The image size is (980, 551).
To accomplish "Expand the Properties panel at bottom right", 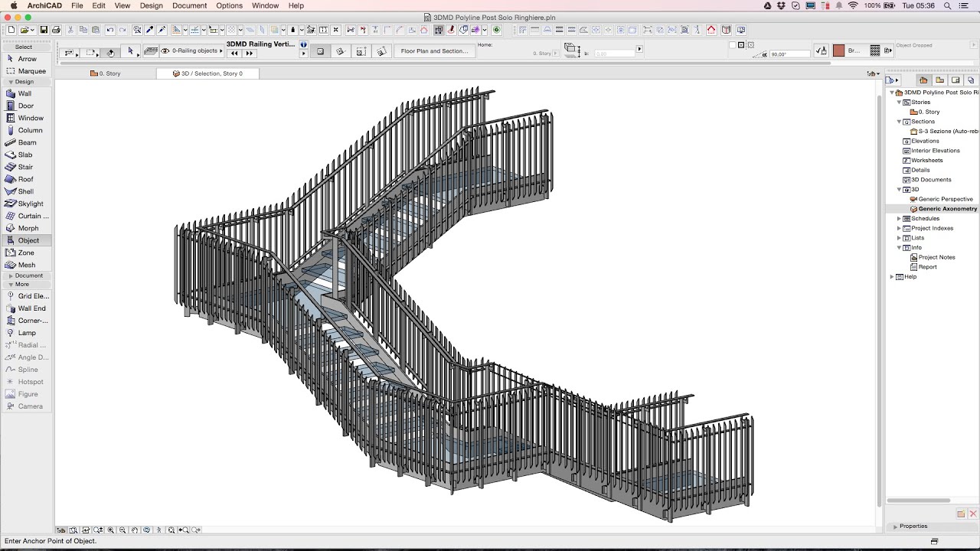I will (x=895, y=527).
